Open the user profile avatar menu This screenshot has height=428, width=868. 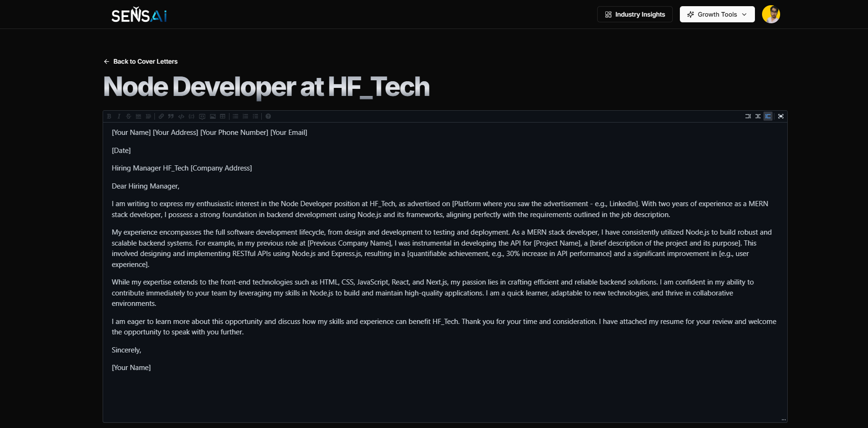pyautogui.click(x=771, y=14)
